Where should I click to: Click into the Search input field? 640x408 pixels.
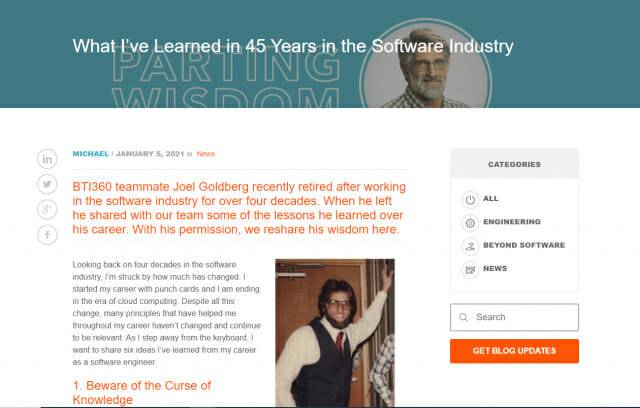point(520,317)
